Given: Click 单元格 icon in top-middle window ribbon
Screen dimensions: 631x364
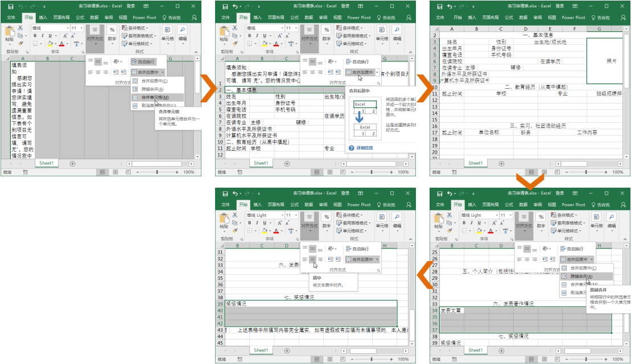Looking at the screenshot, I should (x=382, y=31).
